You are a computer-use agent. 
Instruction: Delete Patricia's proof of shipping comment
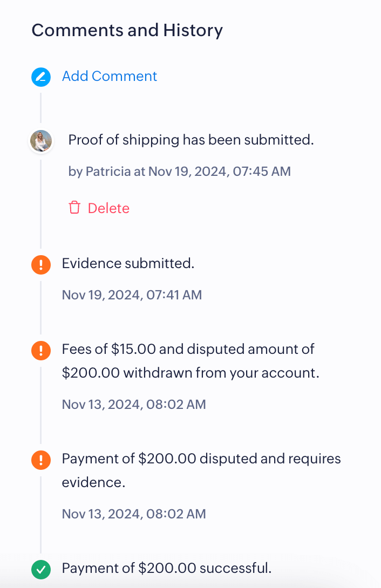pyautogui.click(x=108, y=208)
